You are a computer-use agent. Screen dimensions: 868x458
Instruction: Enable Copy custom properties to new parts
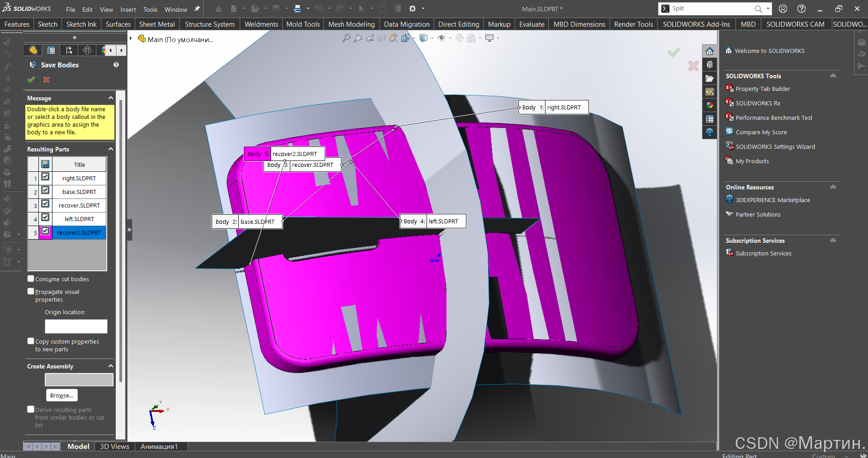[31, 341]
